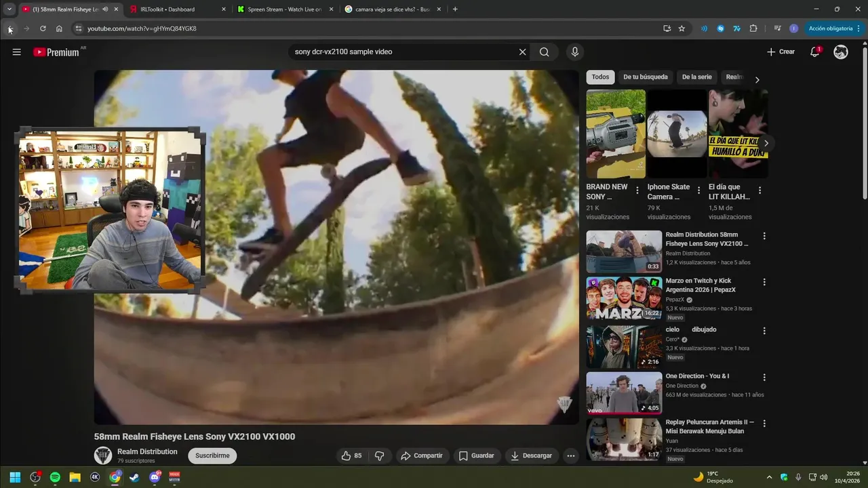868x488 pixels.
Task: Select the De tu búsqueda chip
Action: click(646, 77)
